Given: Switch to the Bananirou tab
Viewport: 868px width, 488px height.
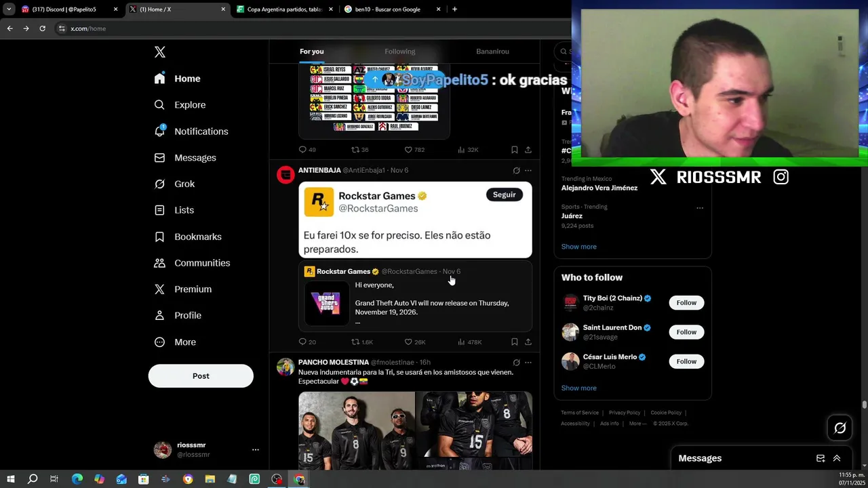Looking at the screenshot, I should coord(492,52).
